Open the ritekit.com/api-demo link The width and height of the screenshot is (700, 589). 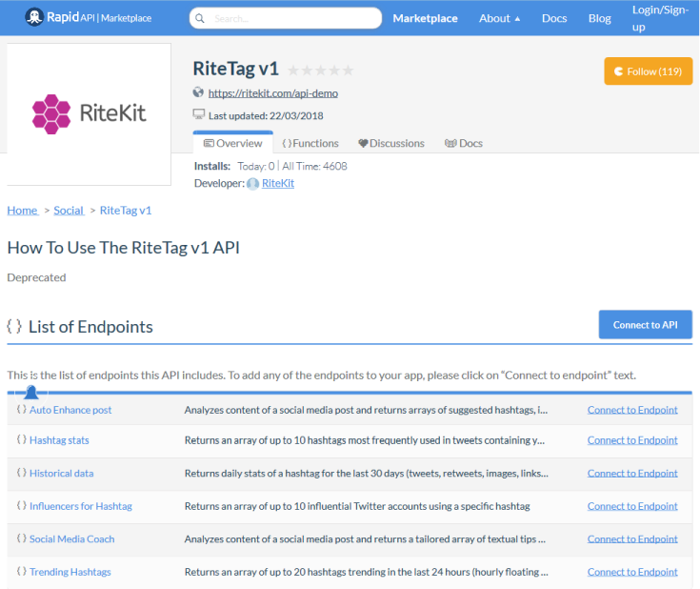click(x=273, y=93)
